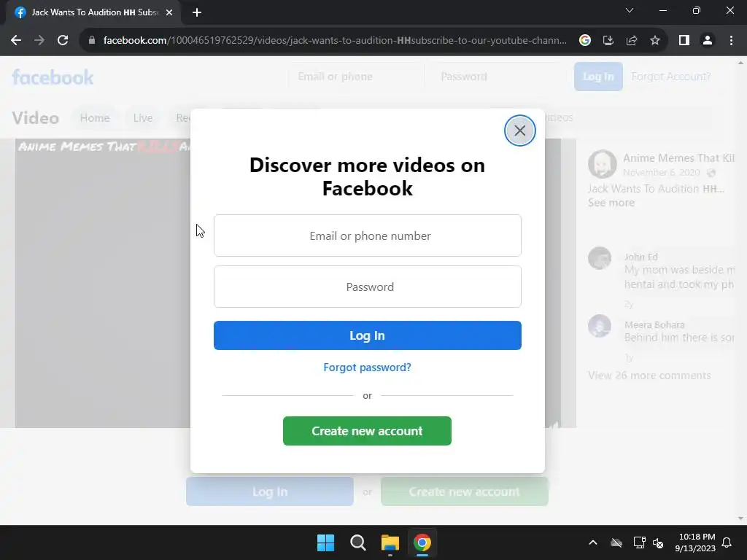Click Meera Bohara's commenter avatar
The width and height of the screenshot is (747, 560).
click(x=600, y=326)
